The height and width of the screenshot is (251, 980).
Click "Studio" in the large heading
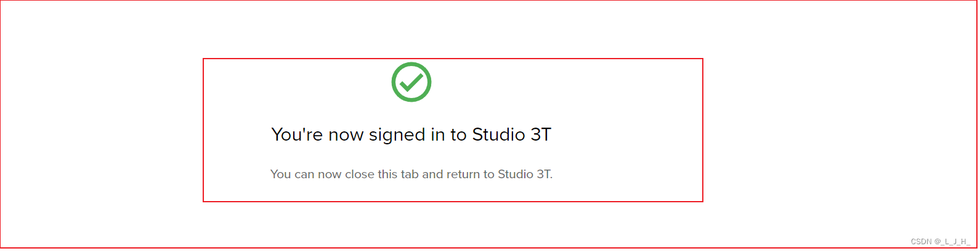coord(498,135)
